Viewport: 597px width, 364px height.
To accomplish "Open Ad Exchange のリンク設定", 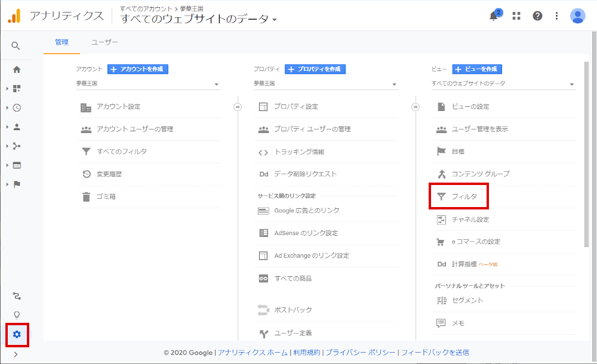I will (327, 255).
